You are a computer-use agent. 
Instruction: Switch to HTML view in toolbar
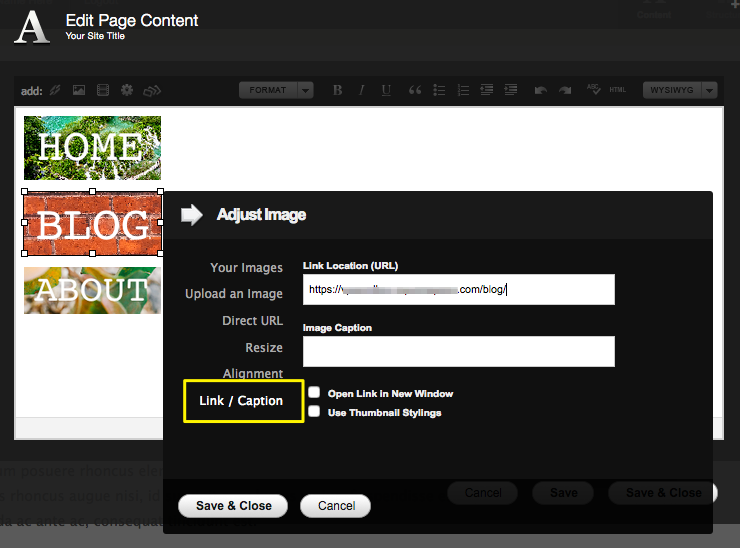618,90
